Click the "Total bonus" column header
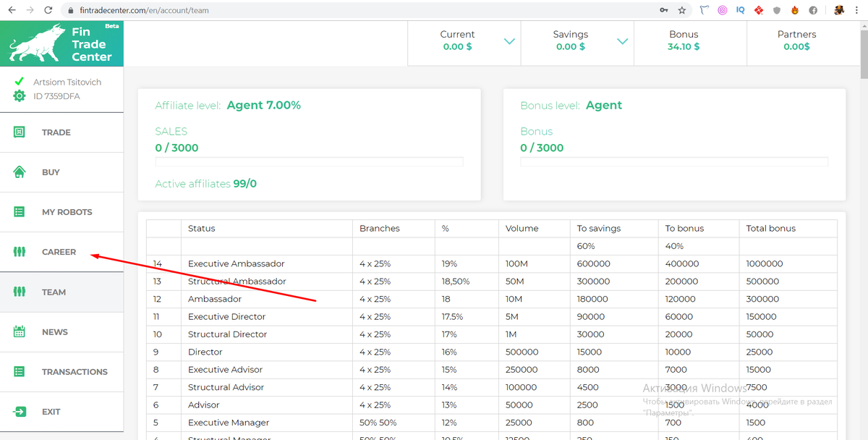This screenshot has height=440, width=868. (x=788, y=228)
